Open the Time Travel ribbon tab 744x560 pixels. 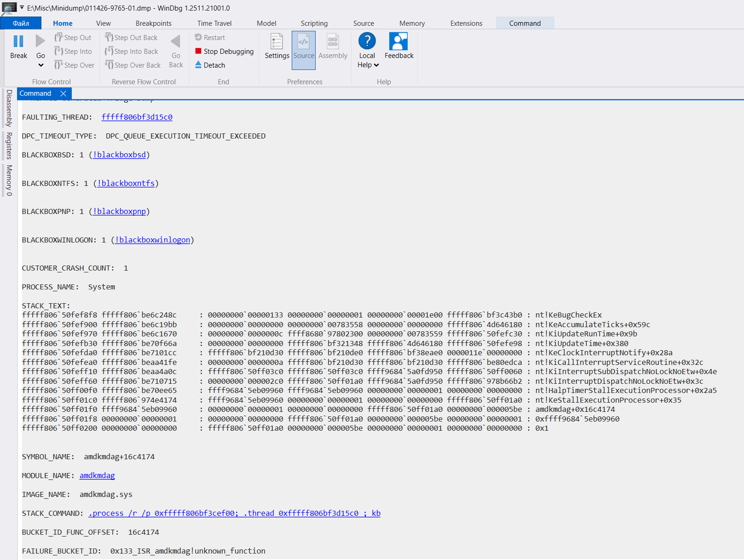(214, 23)
